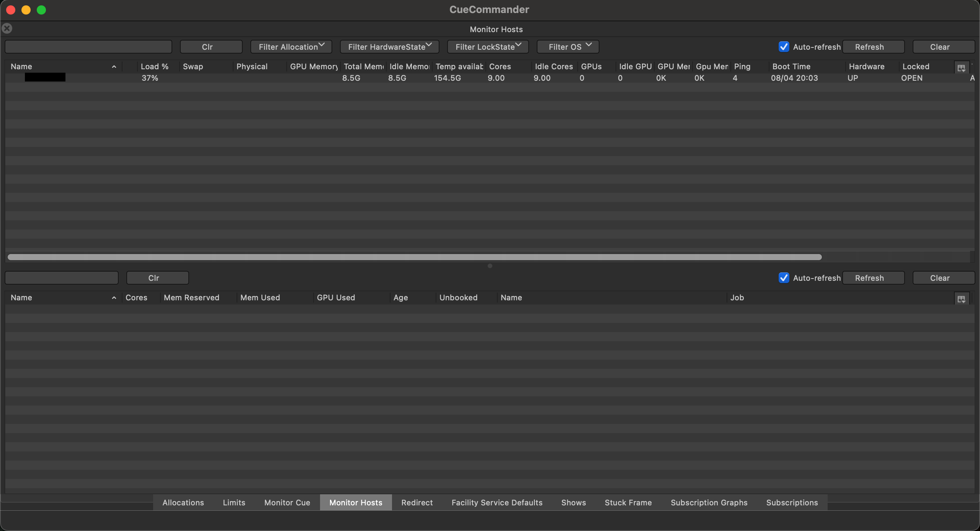
Task: Switch to Limits tab
Action: pos(234,503)
